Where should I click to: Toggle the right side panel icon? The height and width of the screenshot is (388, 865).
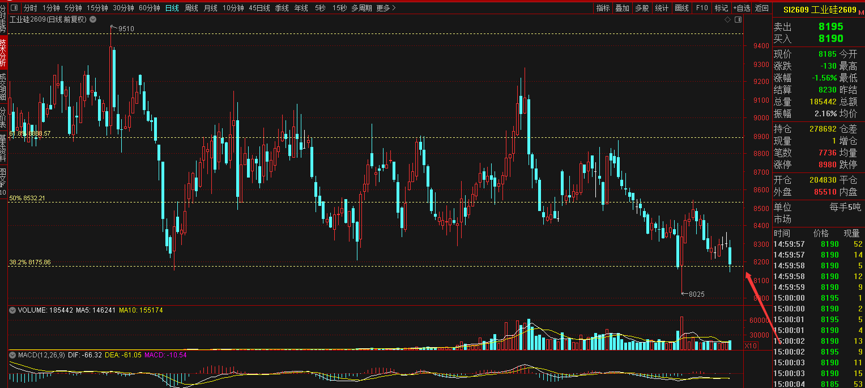739,19
